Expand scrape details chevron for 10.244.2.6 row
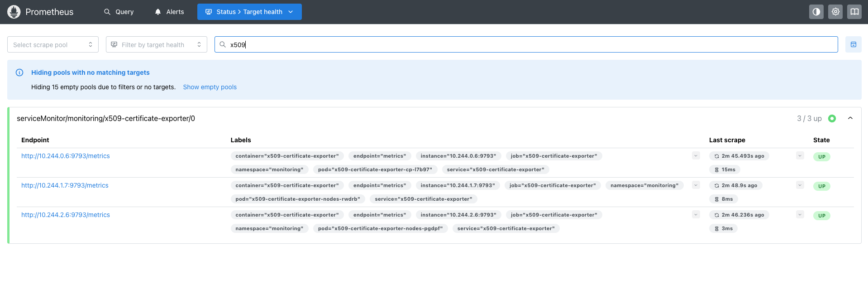This screenshot has height=285, width=868. (x=800, y=215)
